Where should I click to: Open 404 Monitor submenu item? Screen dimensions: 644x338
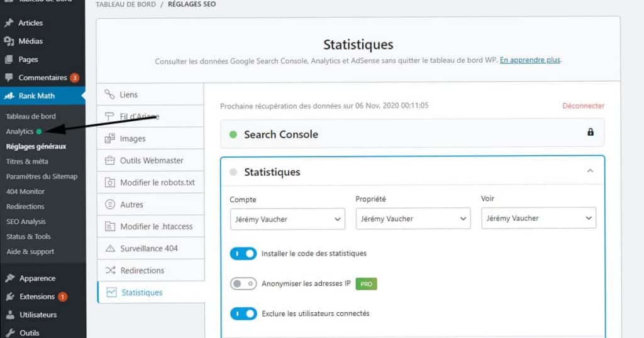(x=25, y=192)
